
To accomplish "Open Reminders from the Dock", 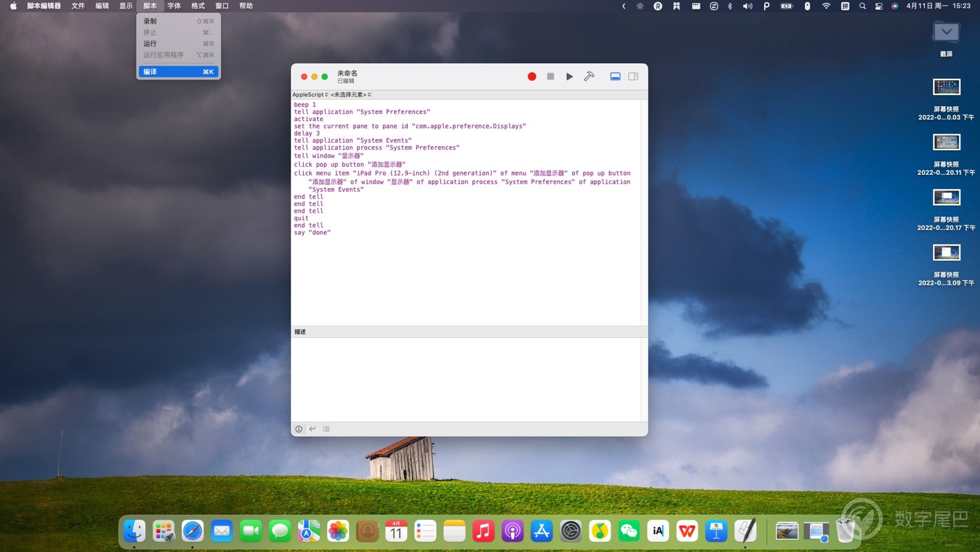I will tap(425, 531).
